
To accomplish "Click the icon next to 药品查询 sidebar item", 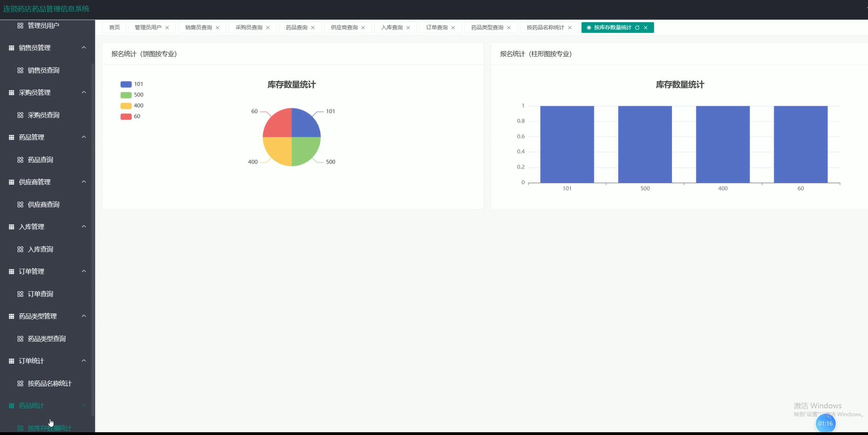I will pos(20,160).
